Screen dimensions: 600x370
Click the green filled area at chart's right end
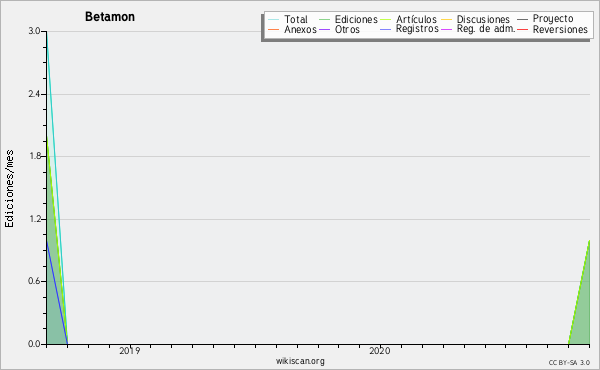[583, 310]
